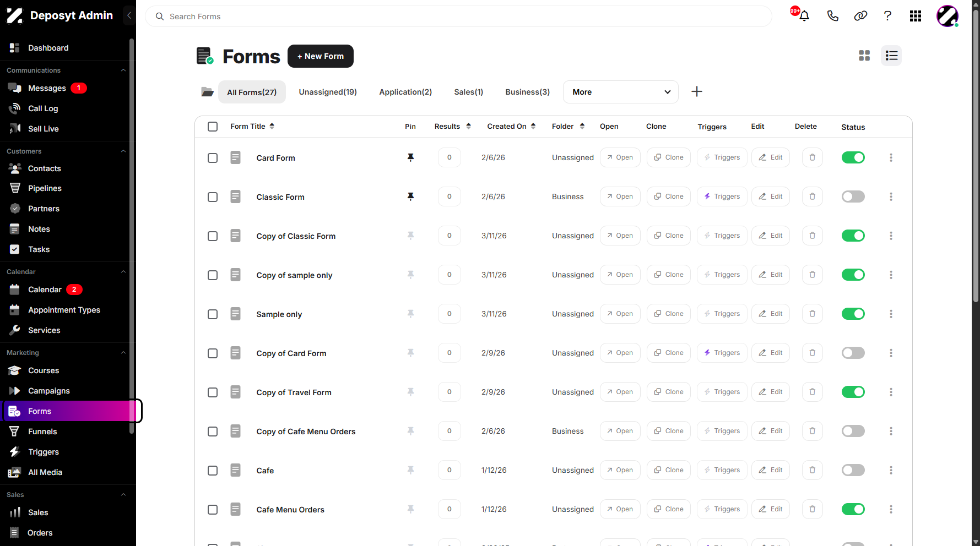
Task: Open the user profile avatar
Action: point(947,16)
